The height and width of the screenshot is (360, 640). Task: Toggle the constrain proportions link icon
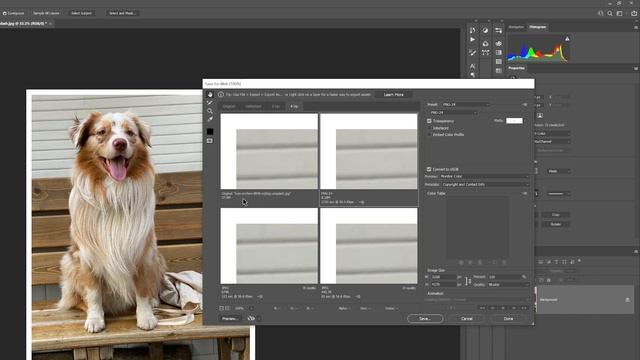click(468, 281)
